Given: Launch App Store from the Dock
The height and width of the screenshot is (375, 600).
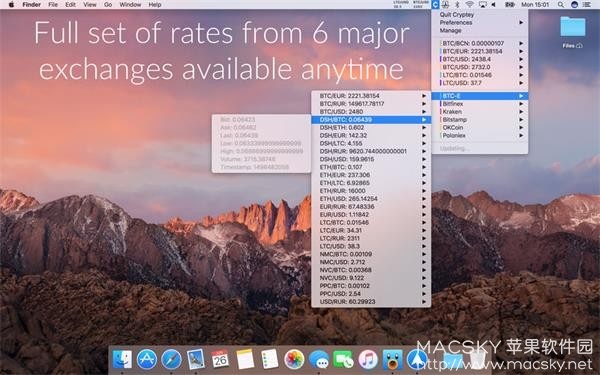Looking at the screenshot, I should [x=147, y=360].
